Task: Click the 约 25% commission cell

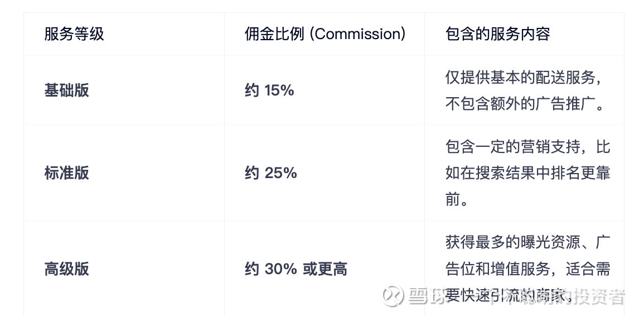Action: (270, 173)
